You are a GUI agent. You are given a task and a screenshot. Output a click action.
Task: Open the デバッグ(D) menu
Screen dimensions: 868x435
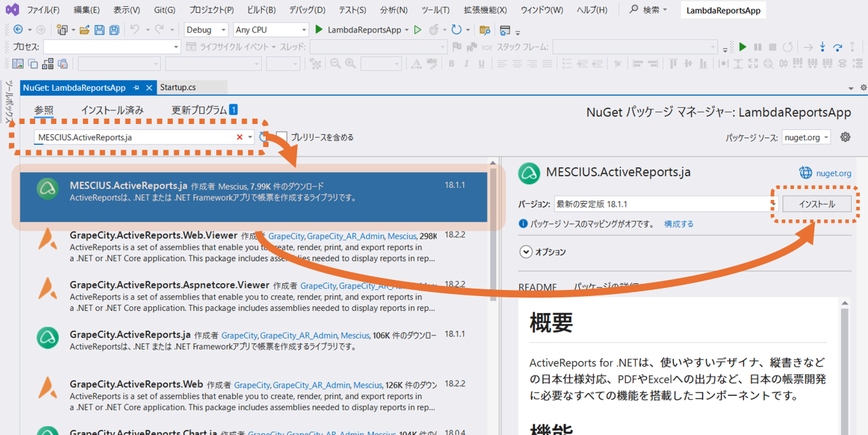pos(307,10)
